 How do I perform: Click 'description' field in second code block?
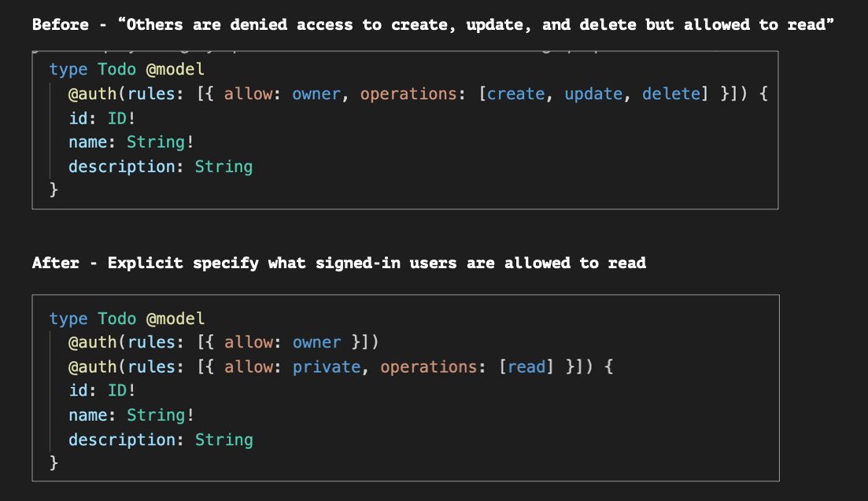tap(122, 440)
